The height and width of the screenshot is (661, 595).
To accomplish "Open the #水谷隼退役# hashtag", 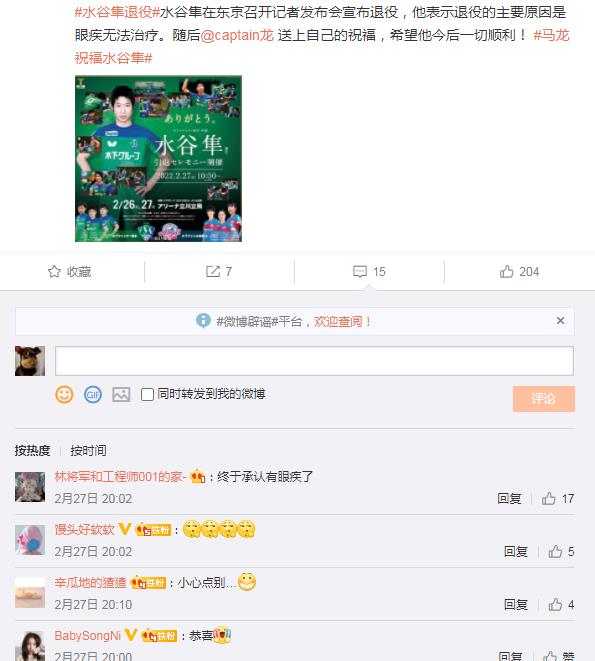I will [118, 13].
